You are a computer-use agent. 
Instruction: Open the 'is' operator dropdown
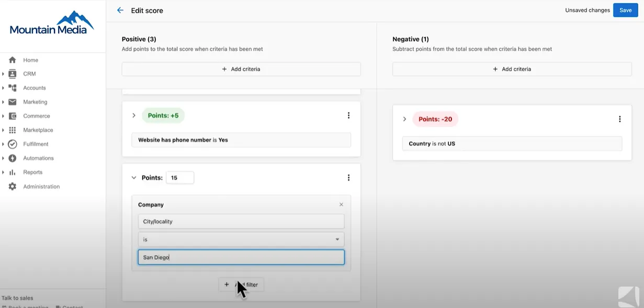point(241,239)
